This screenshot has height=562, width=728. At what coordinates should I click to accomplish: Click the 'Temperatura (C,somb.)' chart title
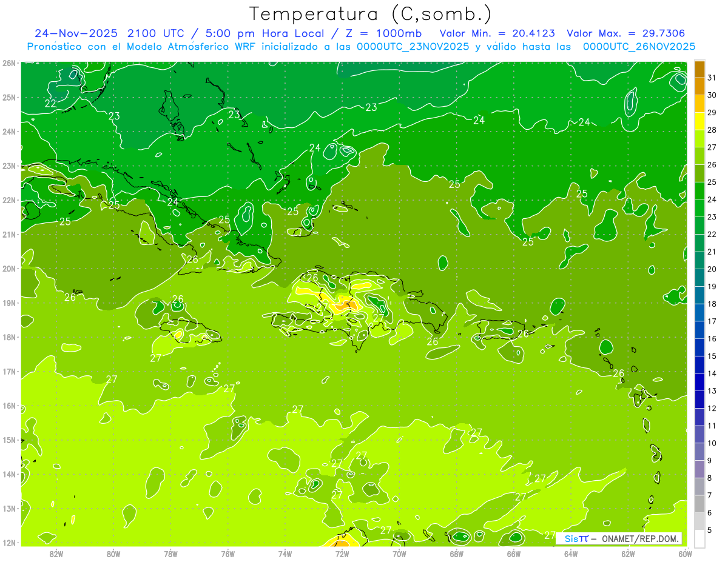pyautogui.click(x=369, y=14)
